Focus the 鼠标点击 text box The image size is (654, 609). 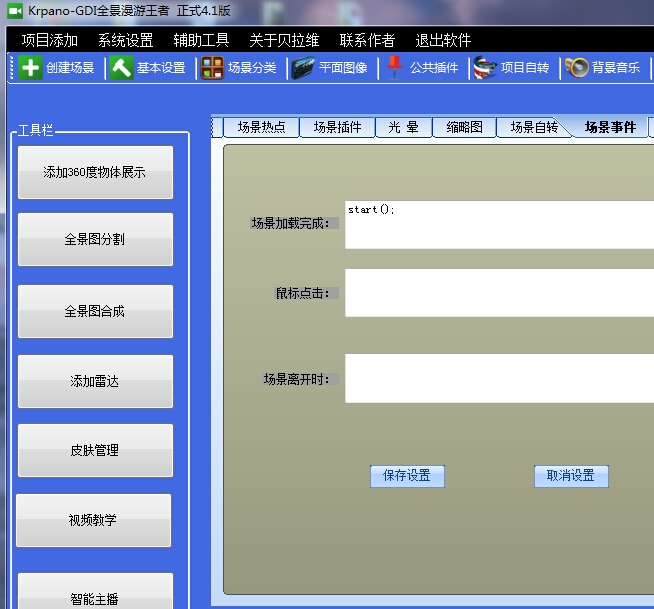point(499,293)
